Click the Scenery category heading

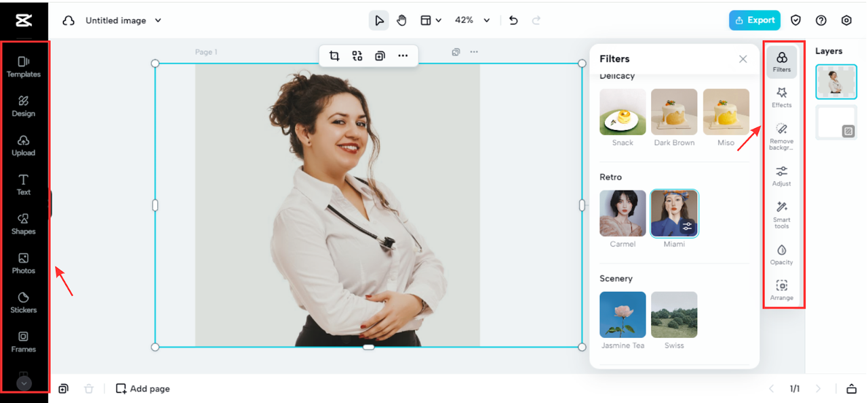[616, 278]
